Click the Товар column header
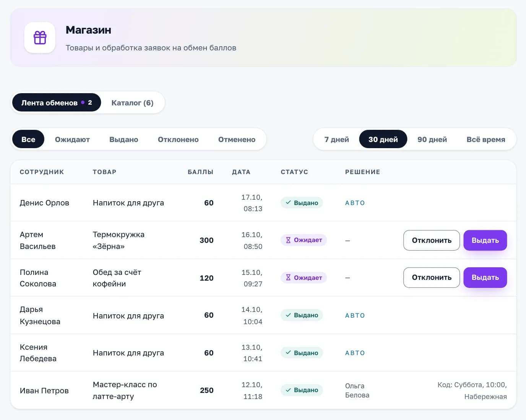The width and height of the screenshot is (526, 420). click(x=104, y=172)
